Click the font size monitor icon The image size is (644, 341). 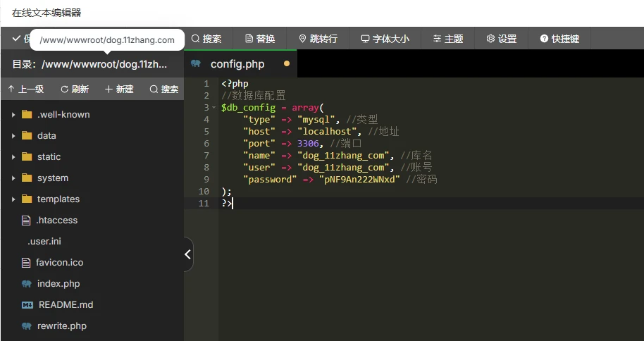(365, 39)
